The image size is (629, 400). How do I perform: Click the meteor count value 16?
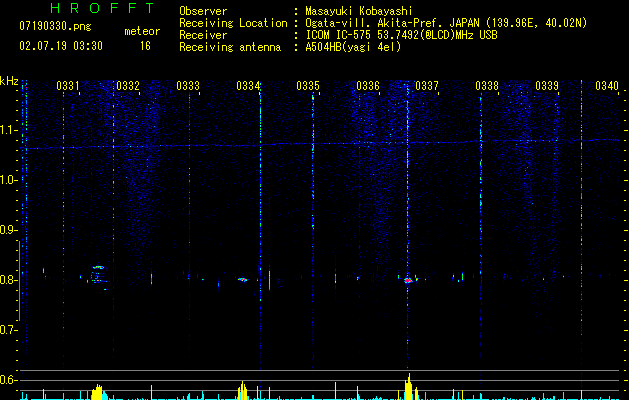[145, 46]
